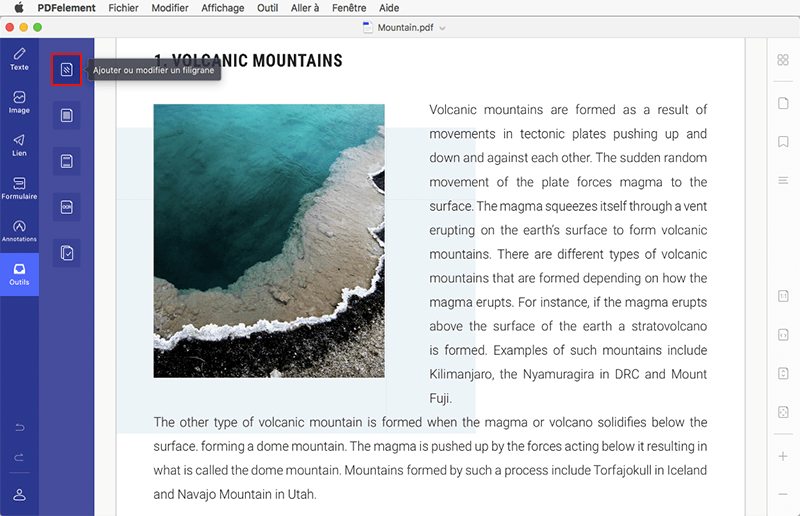Screen dimensions: 800x516
Task: Open the user account profile icon
Action: pos(19,495)
